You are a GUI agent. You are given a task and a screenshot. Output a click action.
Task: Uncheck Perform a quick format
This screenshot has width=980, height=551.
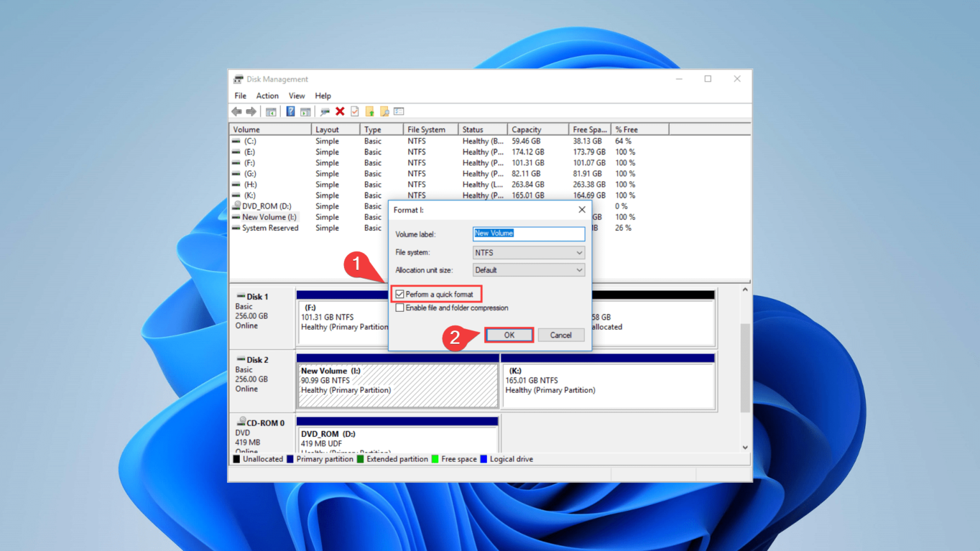(x=399, y=294)
